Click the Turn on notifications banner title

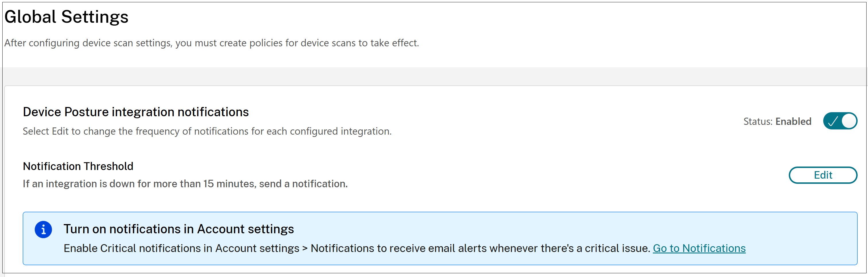[x=179, y=229]
